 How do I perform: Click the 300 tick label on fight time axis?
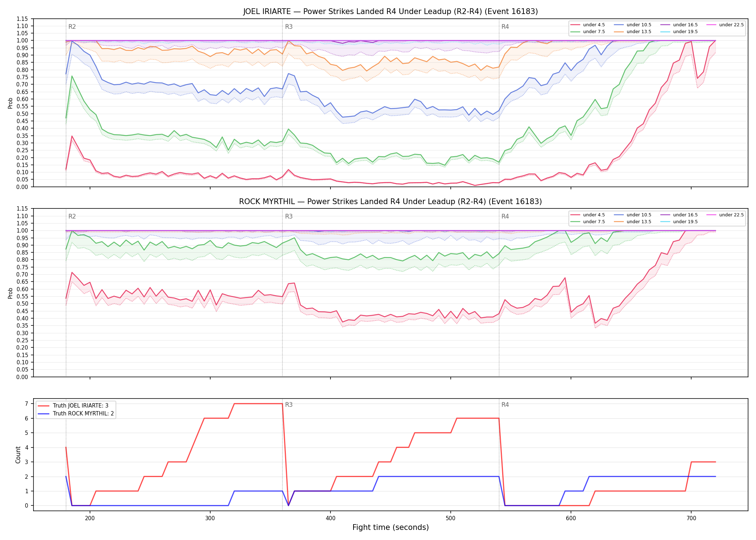[210, 518]
